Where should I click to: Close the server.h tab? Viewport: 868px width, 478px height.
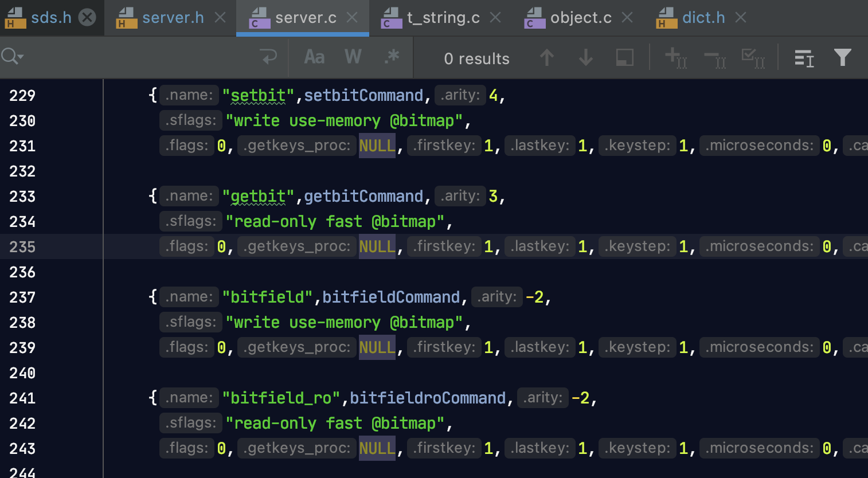220,18
